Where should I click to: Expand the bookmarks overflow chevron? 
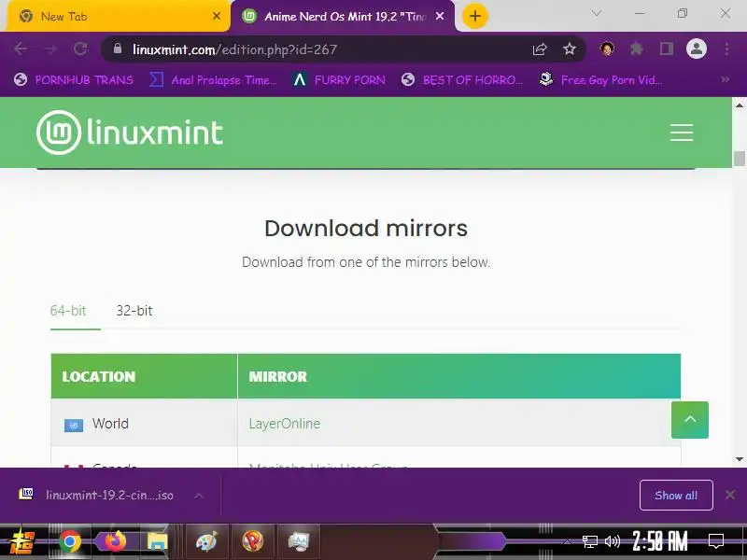click(726, 79)
